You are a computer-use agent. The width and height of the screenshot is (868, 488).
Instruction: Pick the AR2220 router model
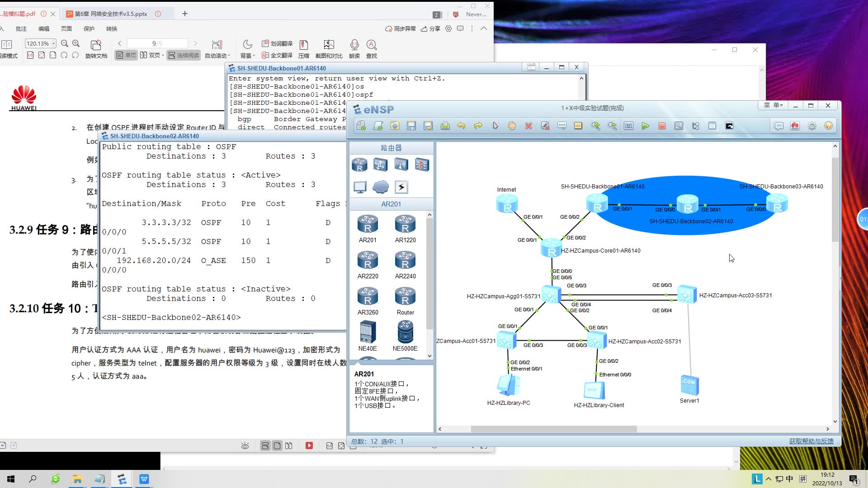(368, 265)
